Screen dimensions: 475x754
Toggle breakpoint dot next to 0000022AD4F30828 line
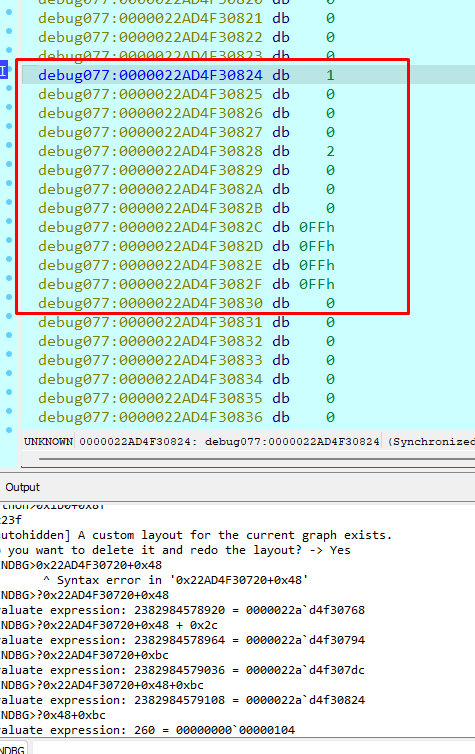(9, 145)
